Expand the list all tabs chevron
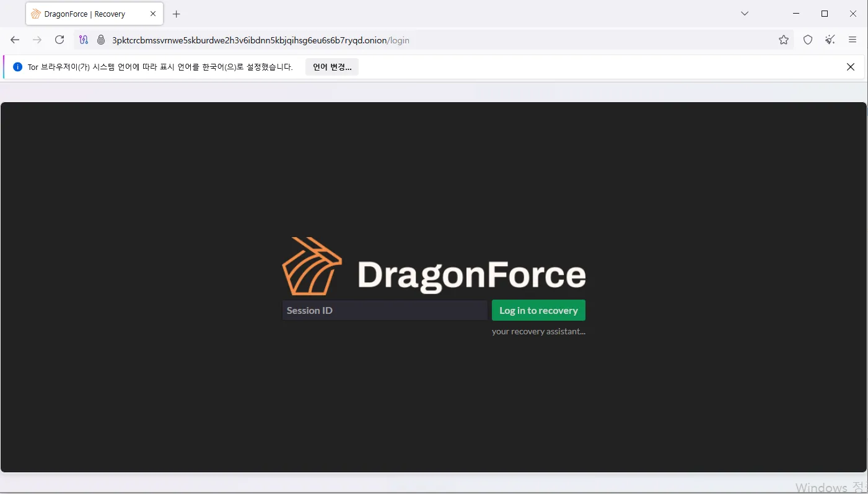This screenshot has height=494, width=868. point(745,14)
